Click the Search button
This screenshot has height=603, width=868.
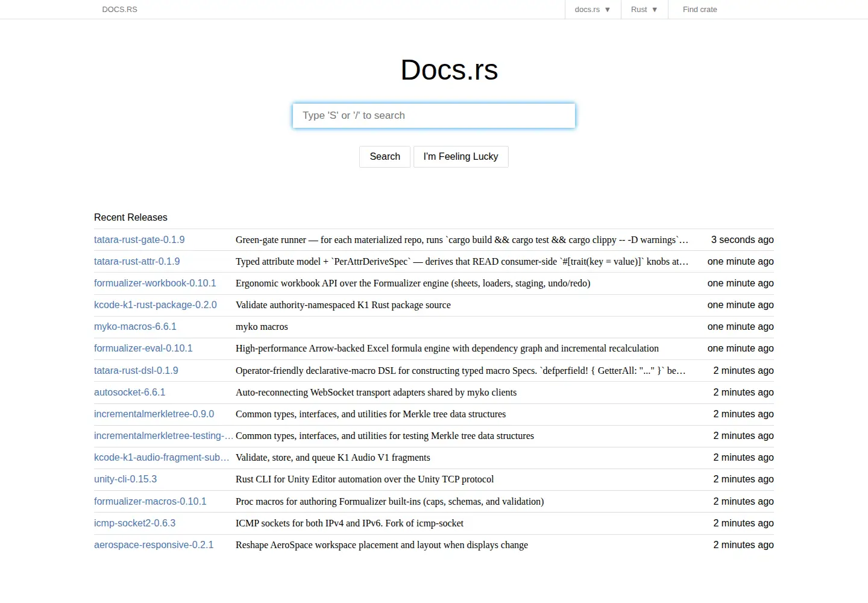pyautogui.click(x=385, y=157)
